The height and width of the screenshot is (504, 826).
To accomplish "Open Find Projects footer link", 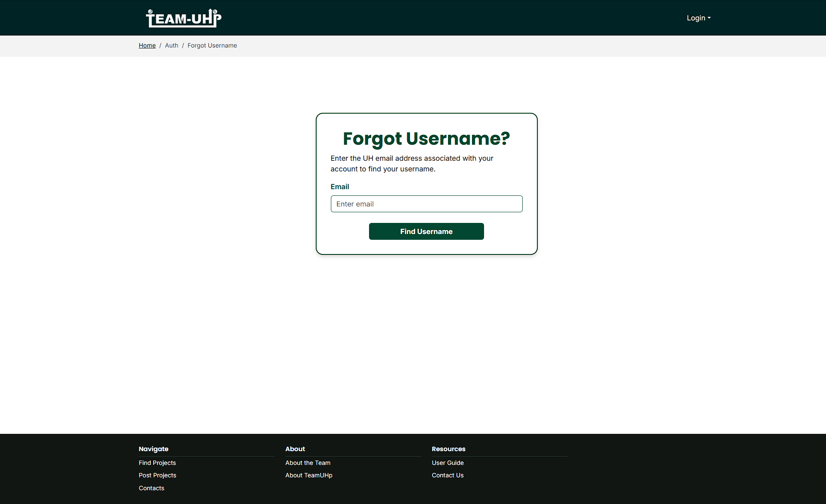I will pyautogui.click(x=157, y=463).
